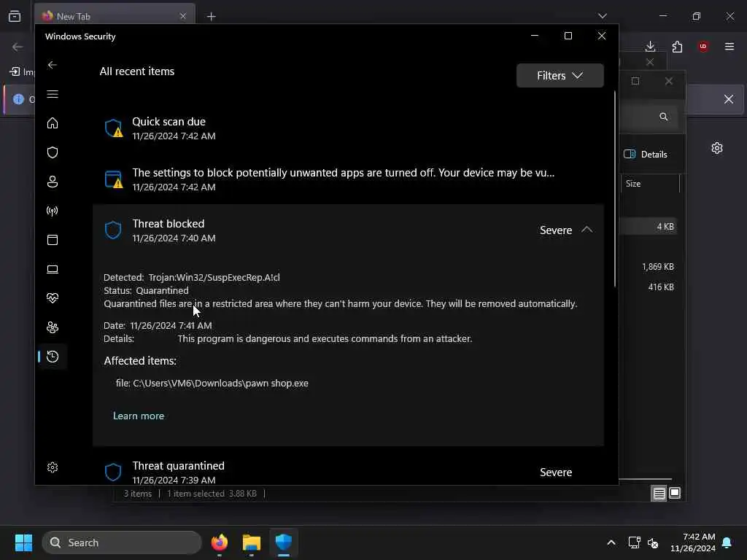Show hidden system tray icons
Viewport: 747px width, 560px height.
click(x=611, y=542)
